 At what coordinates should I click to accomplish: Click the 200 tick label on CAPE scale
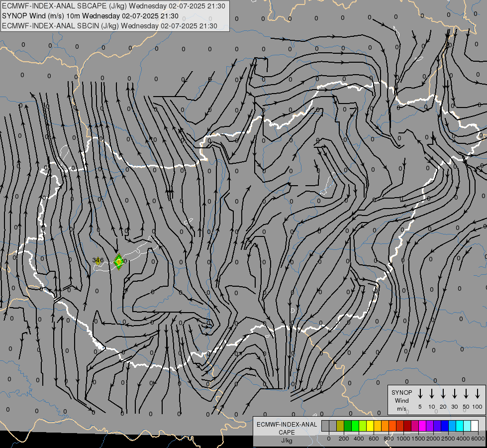(x=344, y=439)
